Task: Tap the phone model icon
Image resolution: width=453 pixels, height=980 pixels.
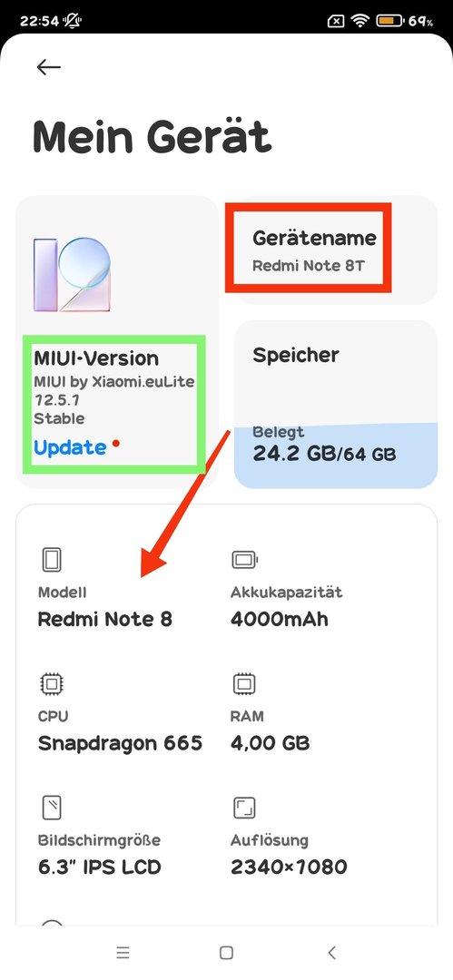Action: tap(52, 559)
